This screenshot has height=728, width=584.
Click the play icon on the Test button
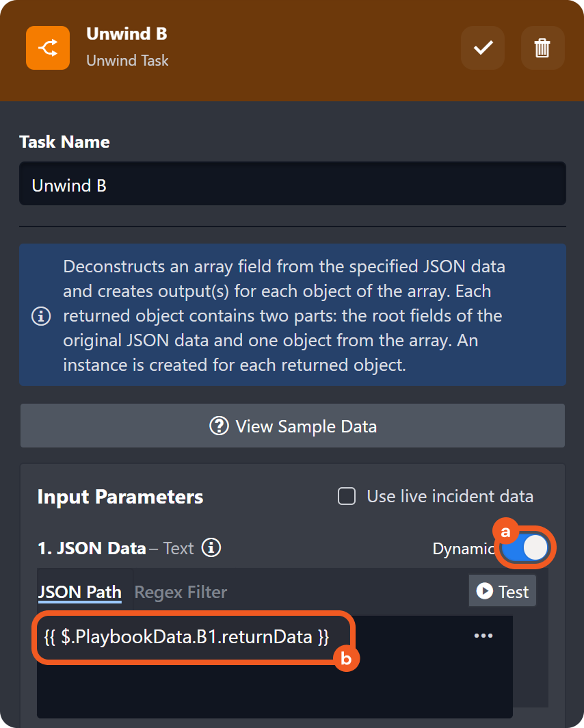click(x=485, y=591)
